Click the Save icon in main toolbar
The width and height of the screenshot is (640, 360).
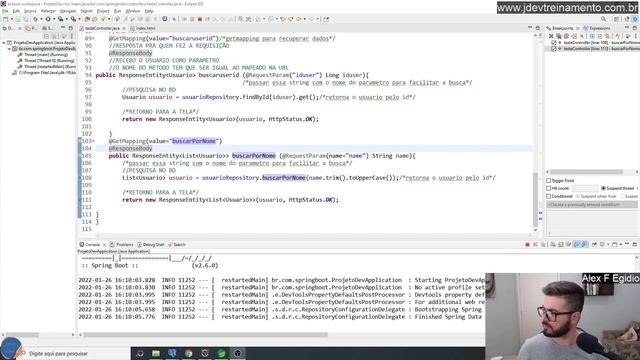point(18,19)
